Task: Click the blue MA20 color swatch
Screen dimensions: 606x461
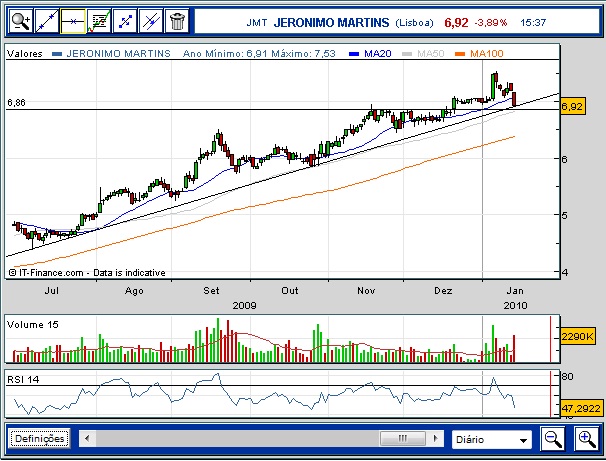Action: 354,54
